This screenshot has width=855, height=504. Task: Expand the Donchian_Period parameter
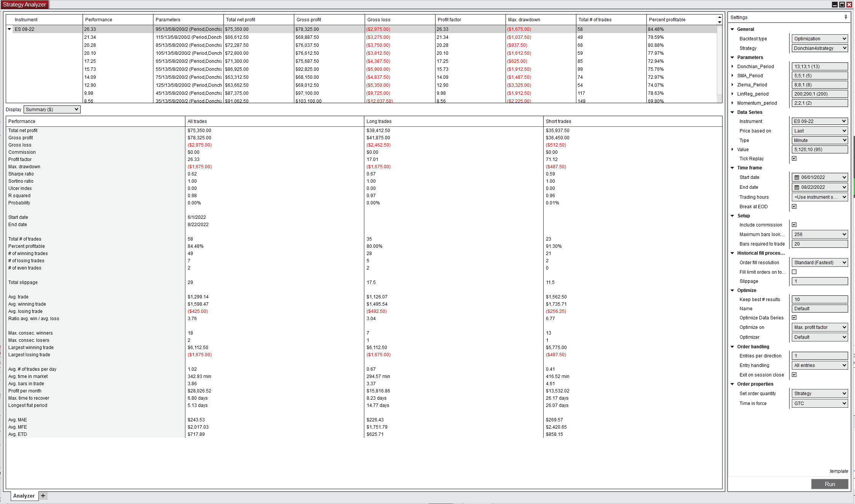(732, 66)
